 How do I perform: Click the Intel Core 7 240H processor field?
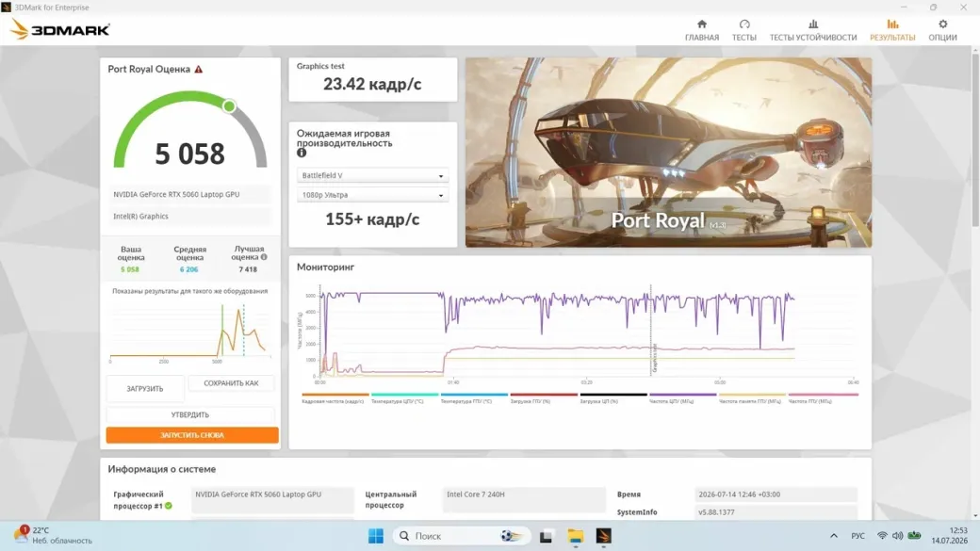[x=524, y=500]
